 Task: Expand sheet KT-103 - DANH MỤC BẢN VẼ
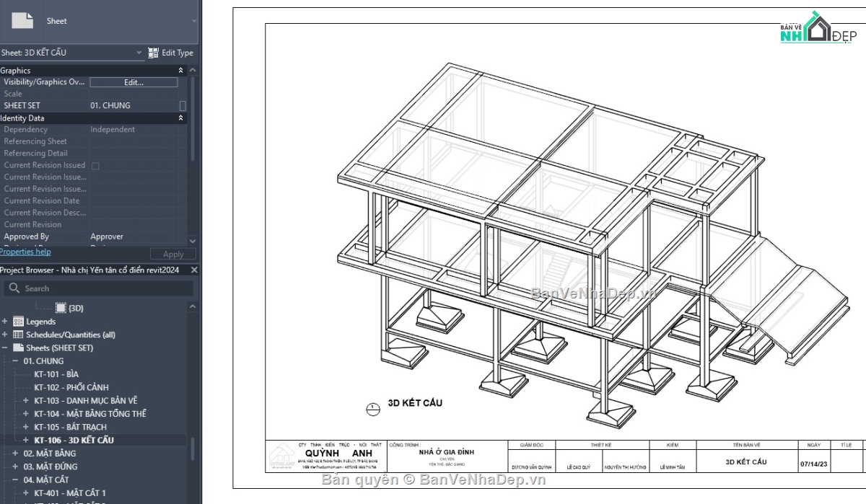point(26,401)
